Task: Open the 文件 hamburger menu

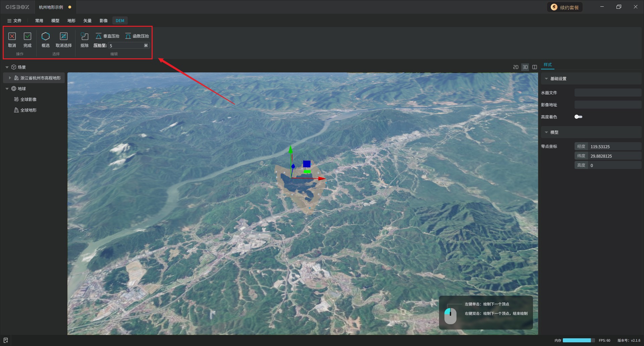Action: [x=14, y=21]
